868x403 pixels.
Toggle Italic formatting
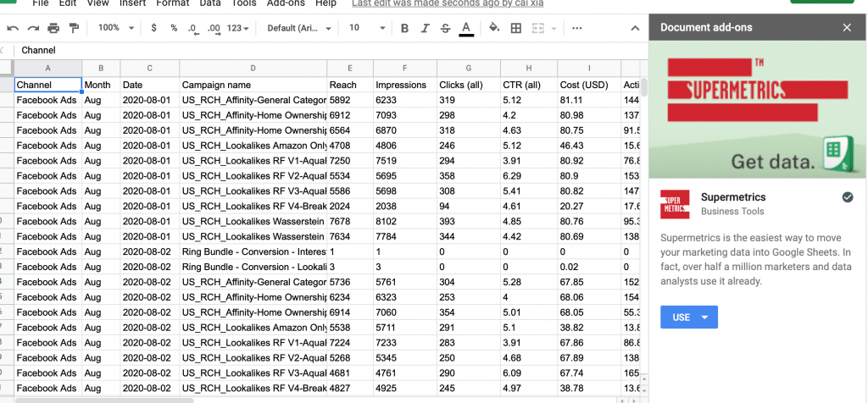426,28
